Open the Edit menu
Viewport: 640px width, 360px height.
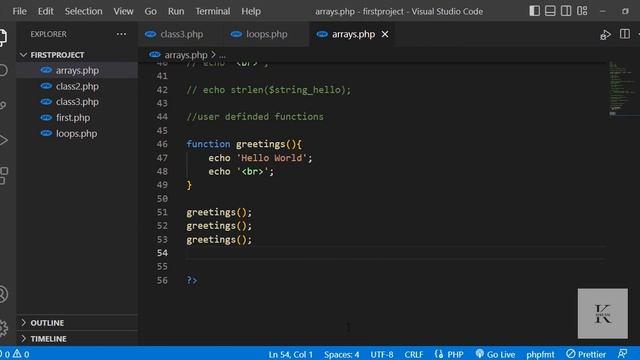coord(45,11)
